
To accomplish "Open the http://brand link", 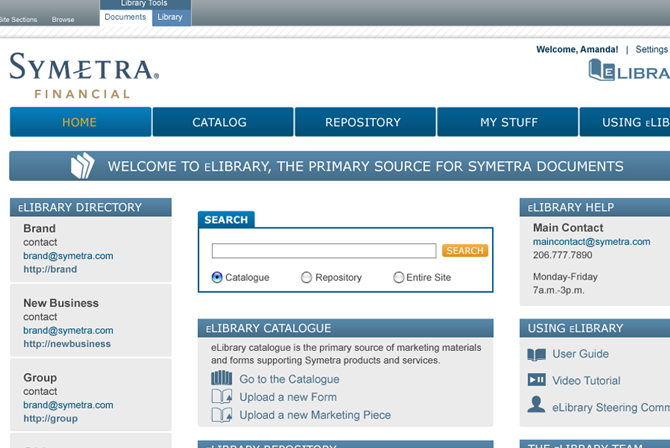I will [x=50, y=269].
